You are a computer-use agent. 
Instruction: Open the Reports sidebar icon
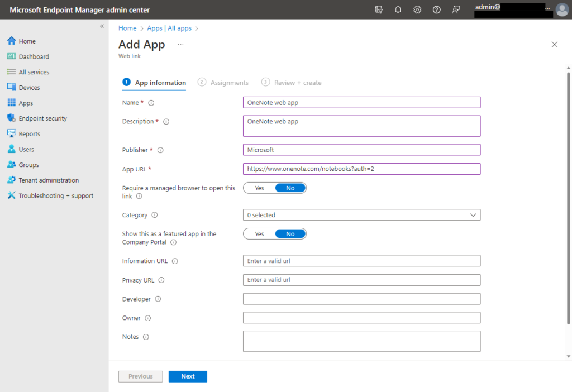point(12,133)
